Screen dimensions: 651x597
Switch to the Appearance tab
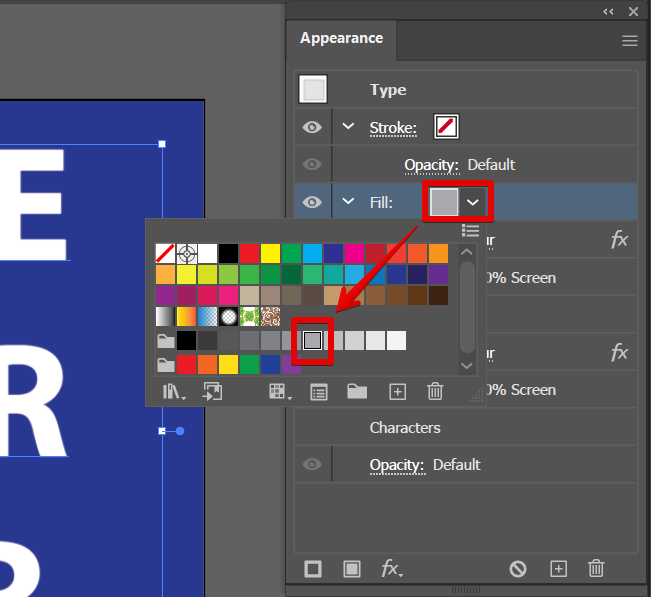[x=341, y=38]
